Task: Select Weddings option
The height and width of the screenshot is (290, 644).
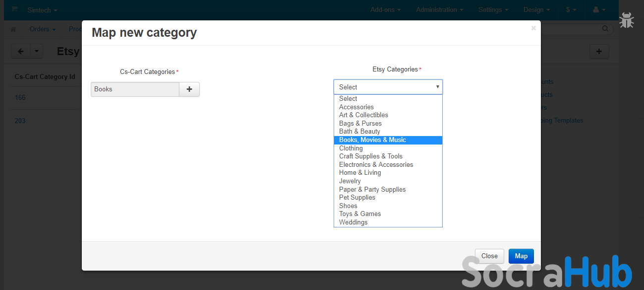Action: (388, 222)
